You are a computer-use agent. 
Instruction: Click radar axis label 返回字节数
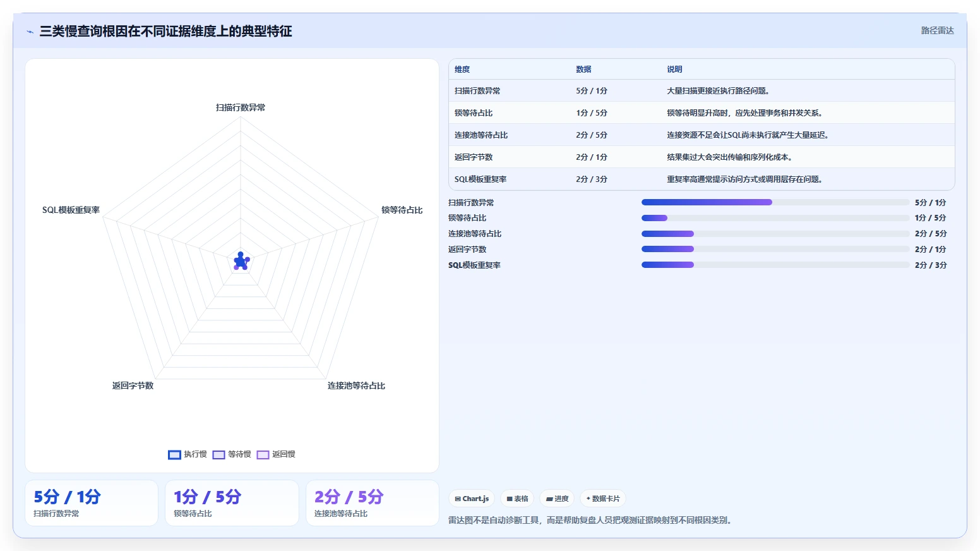click(133, 385)
